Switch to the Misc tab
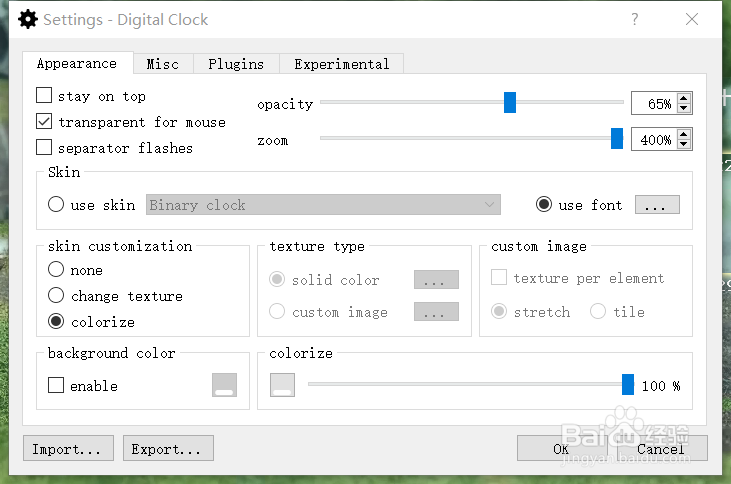 coord(162,64)
